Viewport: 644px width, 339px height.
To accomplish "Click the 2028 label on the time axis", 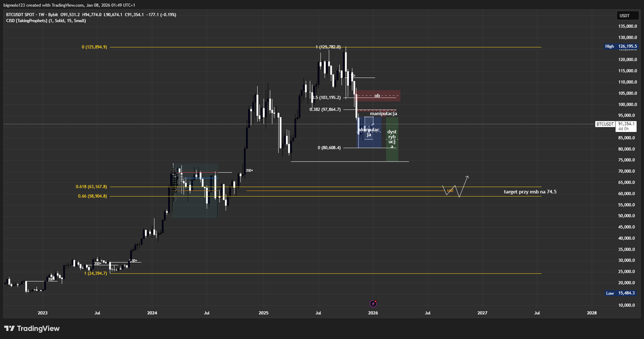I will pyautogui.click(x=592, y=312).
